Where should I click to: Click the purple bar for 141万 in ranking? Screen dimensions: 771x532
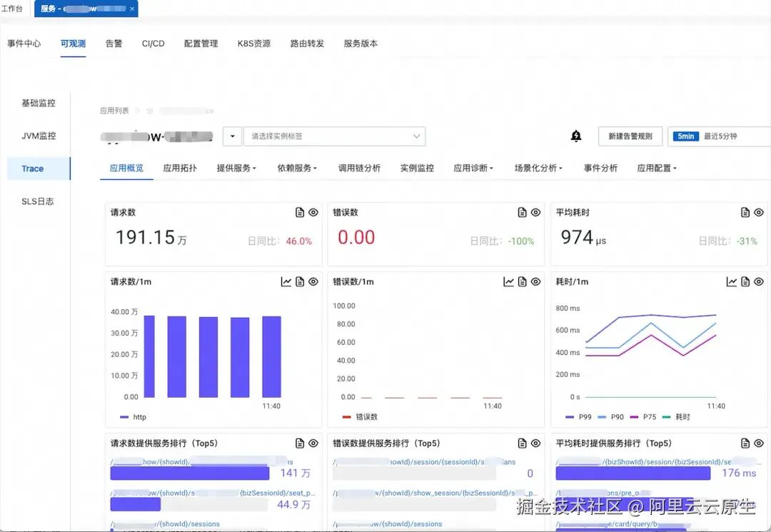(189, 473)
